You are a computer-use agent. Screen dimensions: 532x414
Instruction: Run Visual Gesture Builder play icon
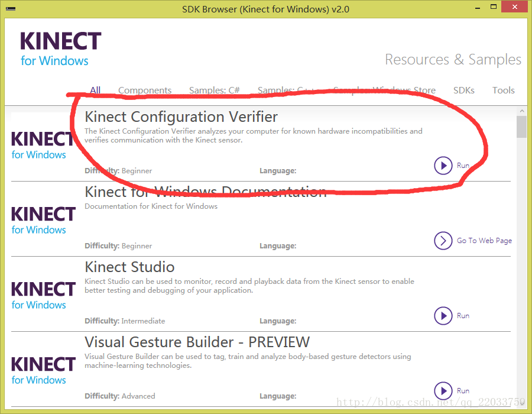tap(443, 391)
